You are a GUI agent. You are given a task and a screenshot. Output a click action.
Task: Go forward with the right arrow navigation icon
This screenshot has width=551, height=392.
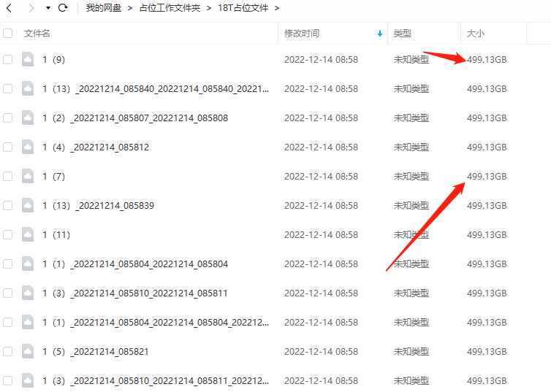coord(31,8)
